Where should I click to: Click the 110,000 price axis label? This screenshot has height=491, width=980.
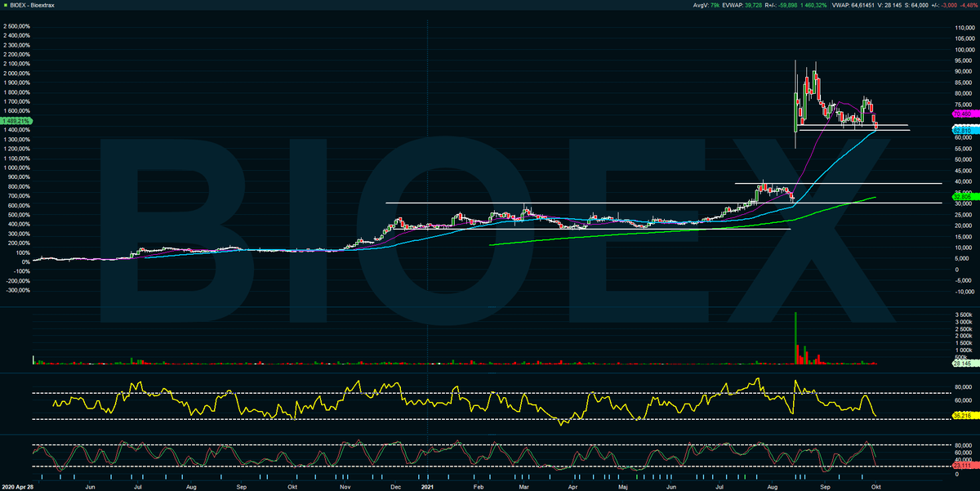point(964,28)
